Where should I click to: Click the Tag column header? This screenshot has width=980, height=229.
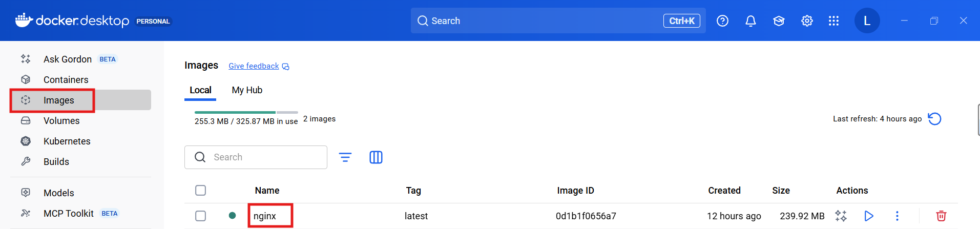tap(413, 191)
